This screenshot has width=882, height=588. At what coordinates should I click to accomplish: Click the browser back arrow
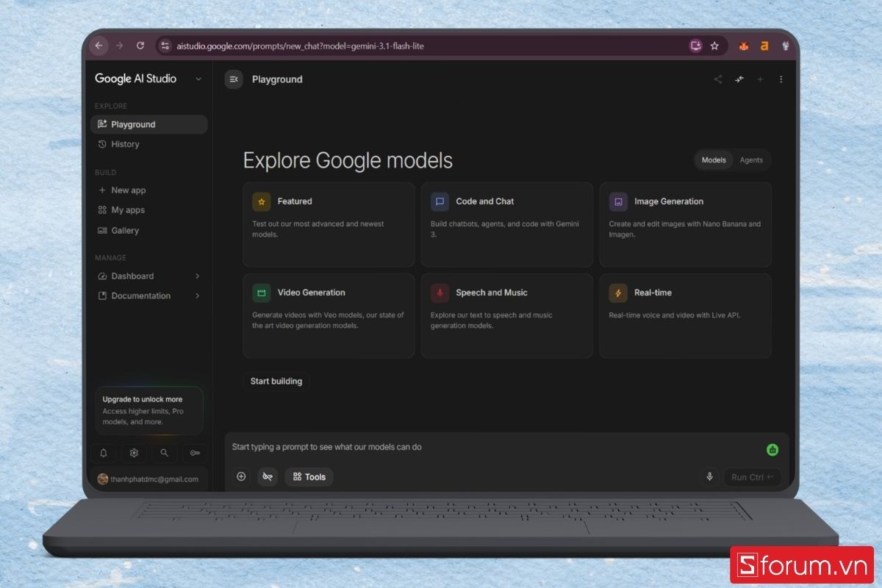[99, 46]
